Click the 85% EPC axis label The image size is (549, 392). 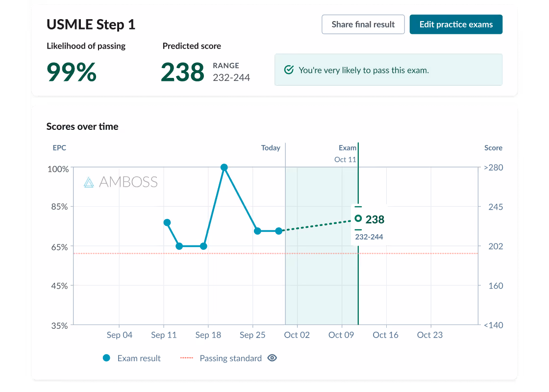coord(59,206)
